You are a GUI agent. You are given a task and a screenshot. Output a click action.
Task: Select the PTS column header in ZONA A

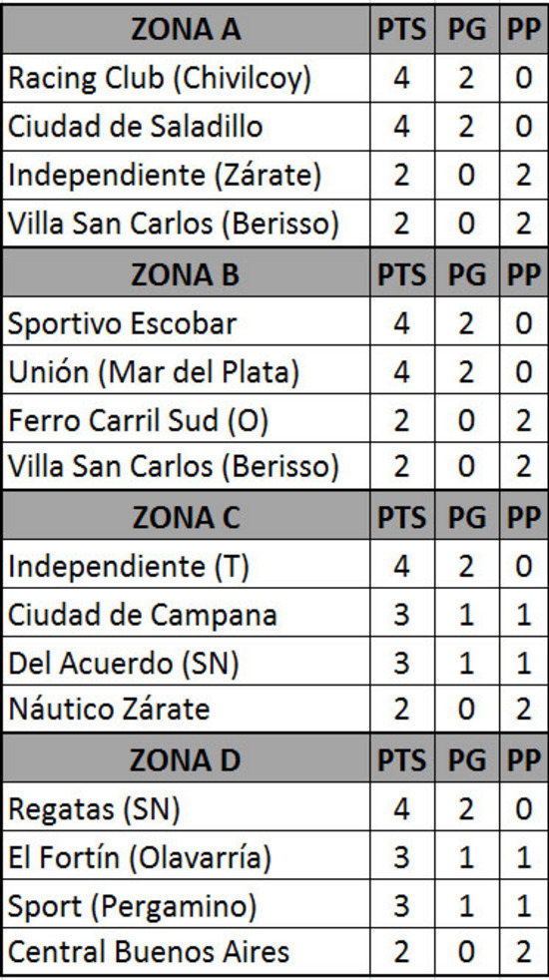click(x=402, y=29)
